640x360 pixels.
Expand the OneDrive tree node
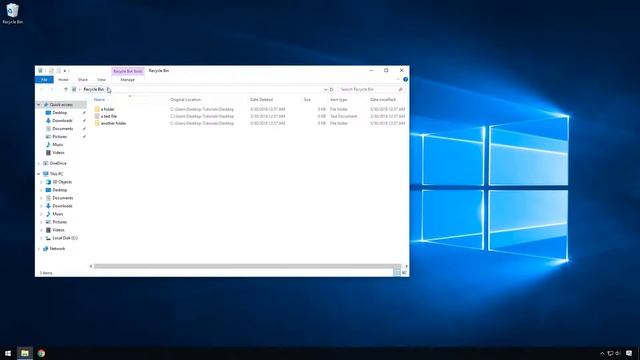[x=39, y=163]
